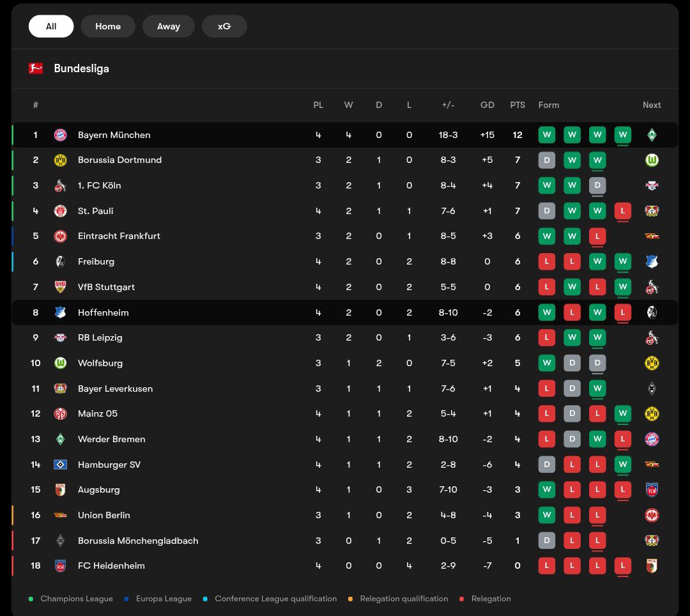Switch to the Home standings tab
The width and height of the screenshot is (690, 616).
tap(108, 26)
